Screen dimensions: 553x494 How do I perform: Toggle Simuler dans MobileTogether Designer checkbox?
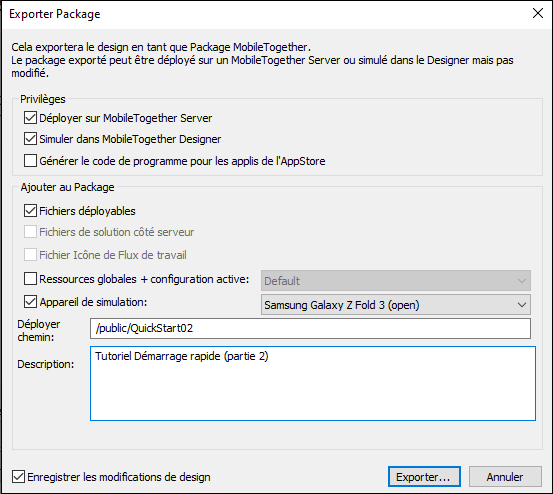[x=30, y=139]
